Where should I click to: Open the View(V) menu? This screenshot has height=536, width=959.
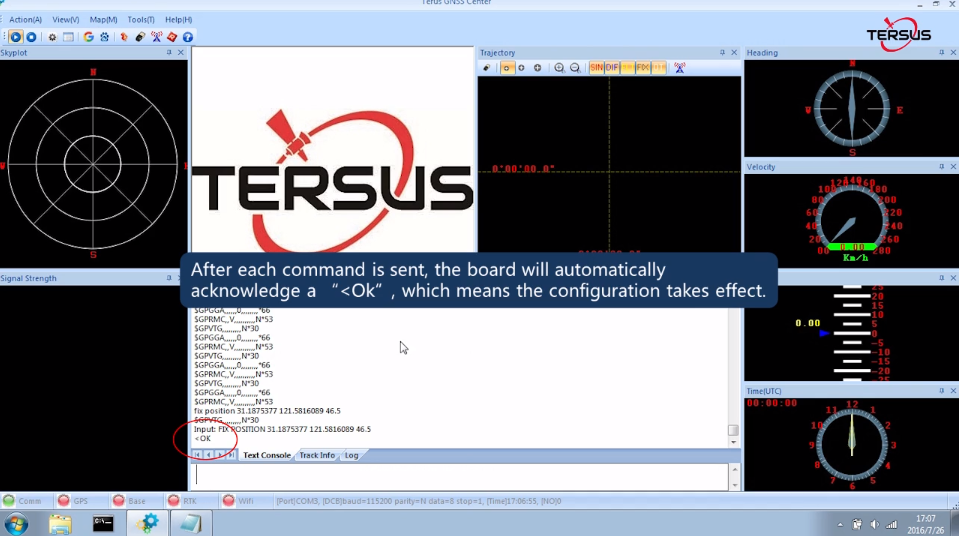[x=65, y=20]
